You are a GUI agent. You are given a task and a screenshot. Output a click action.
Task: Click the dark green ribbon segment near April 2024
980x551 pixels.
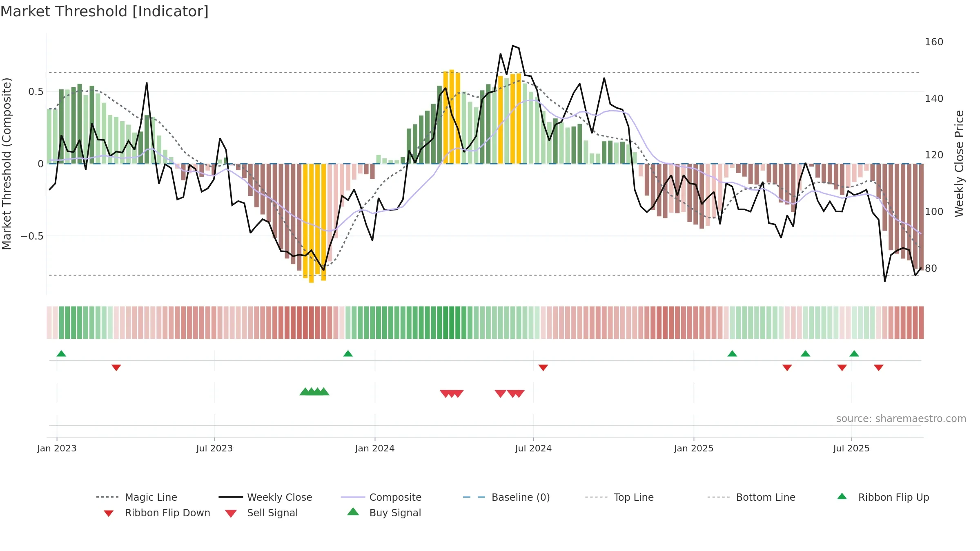pyautogui.click(x=452, y=322)
